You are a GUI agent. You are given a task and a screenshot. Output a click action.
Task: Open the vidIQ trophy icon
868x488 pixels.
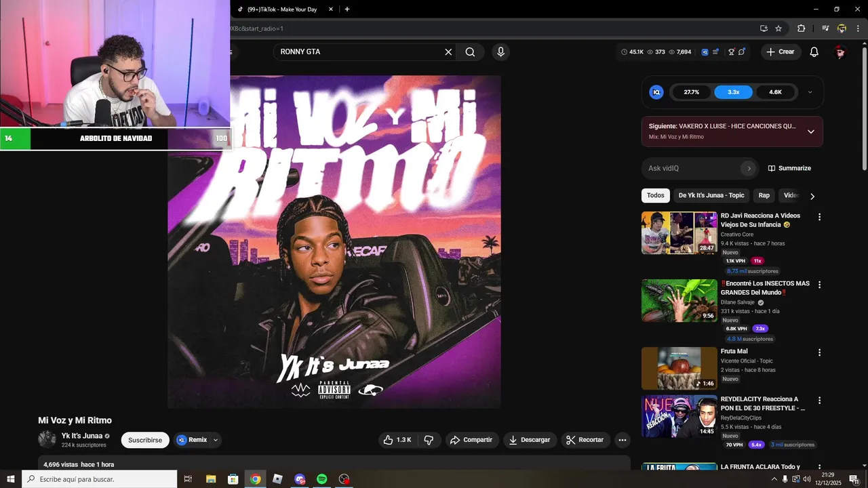coord(731,52)
